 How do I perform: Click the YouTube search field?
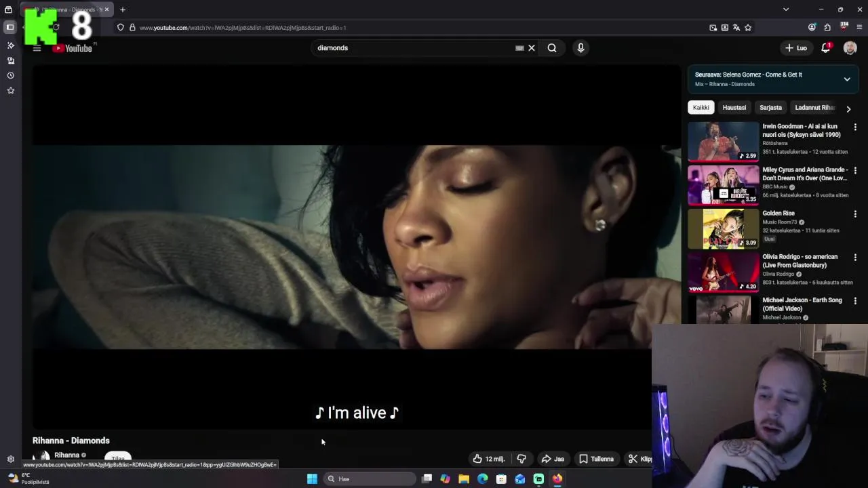[414, 48]
